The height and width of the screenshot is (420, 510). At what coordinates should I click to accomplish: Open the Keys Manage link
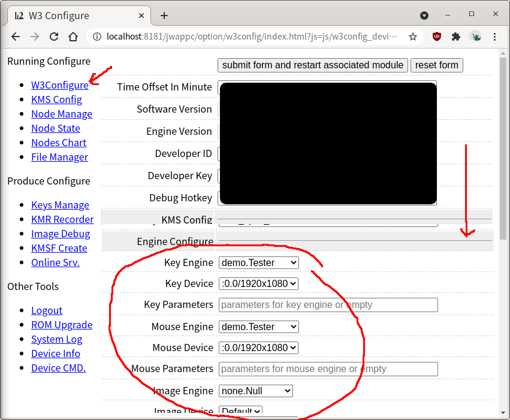click(x=60, y=205)
